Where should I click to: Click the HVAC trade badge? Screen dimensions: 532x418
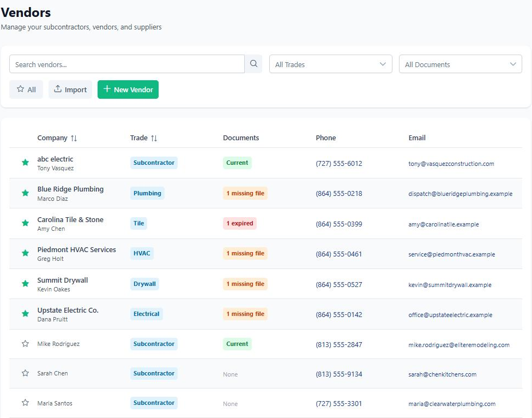[142, 253]
